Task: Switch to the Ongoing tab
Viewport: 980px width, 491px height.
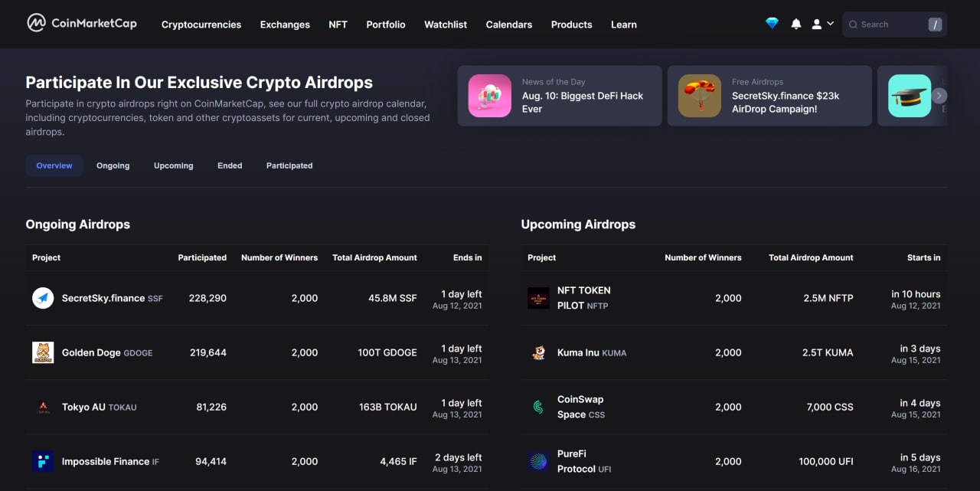Action: tap(113, 165)
